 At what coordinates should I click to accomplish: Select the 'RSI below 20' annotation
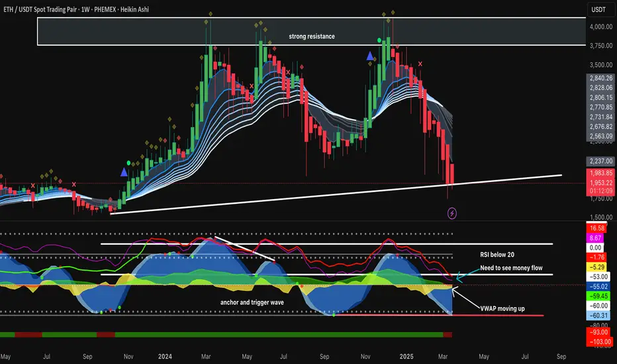(497, 255)
